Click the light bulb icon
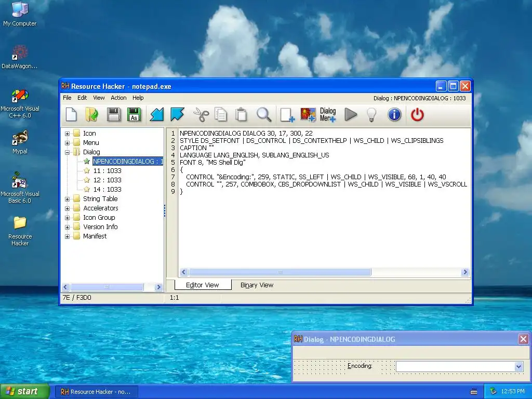The height and width of the screenshot is (399, 532). pyautogui.click(x=372, y=115)
